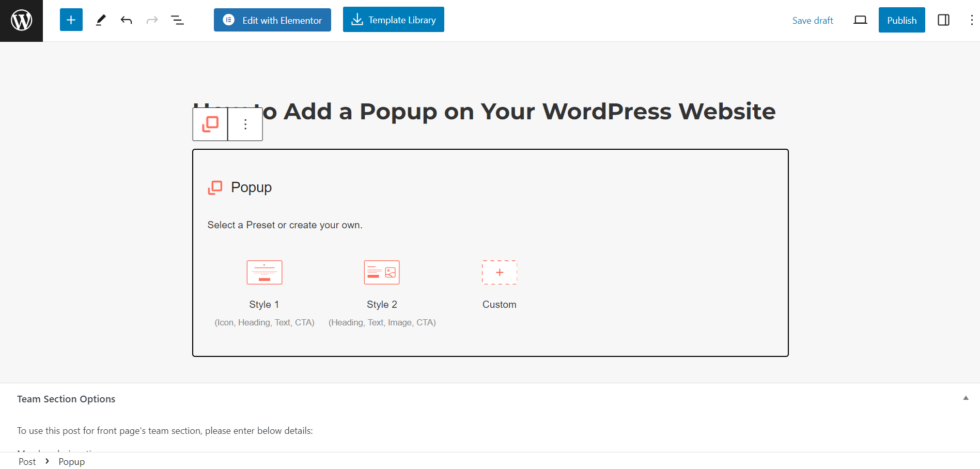The height and width of the screenshot is (469, 980).
Task: Click the post title heading
Action: (485, 111)
